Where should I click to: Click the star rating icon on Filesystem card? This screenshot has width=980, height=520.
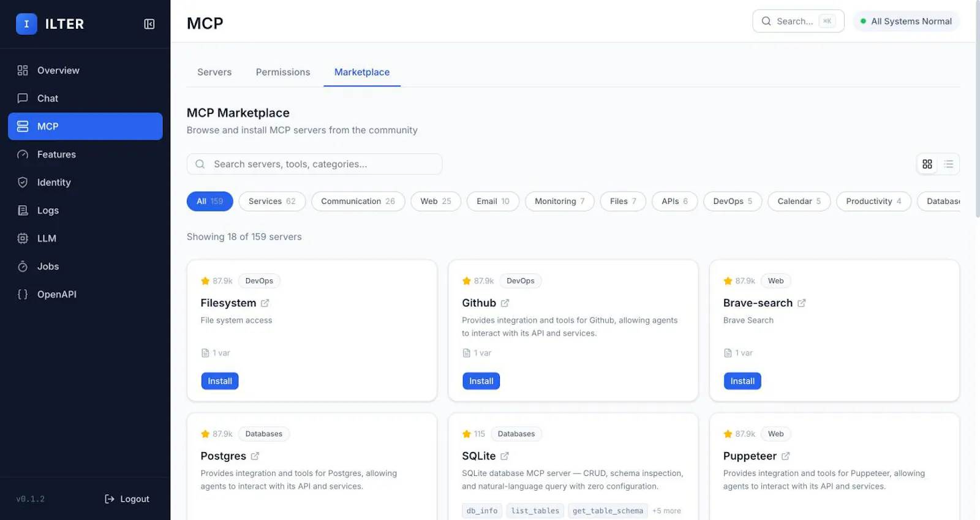click(x=205, y=281)
